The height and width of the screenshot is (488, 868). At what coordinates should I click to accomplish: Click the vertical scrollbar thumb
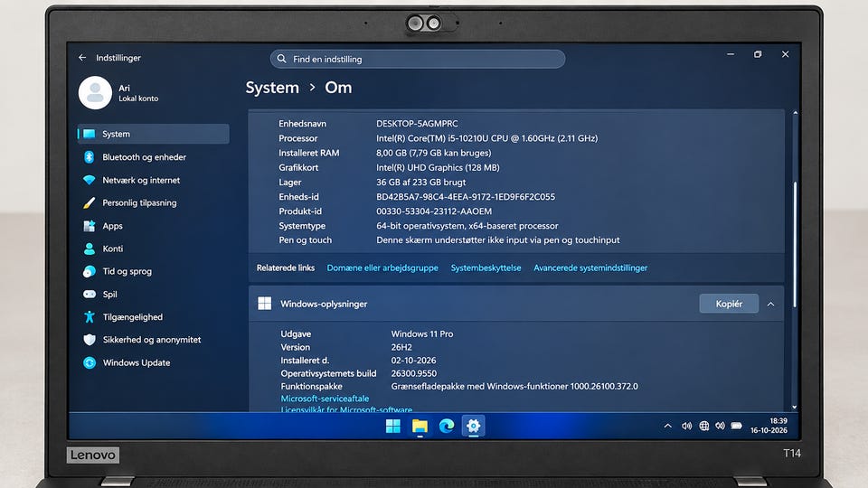pyautogui.click(x=795, y=244)
